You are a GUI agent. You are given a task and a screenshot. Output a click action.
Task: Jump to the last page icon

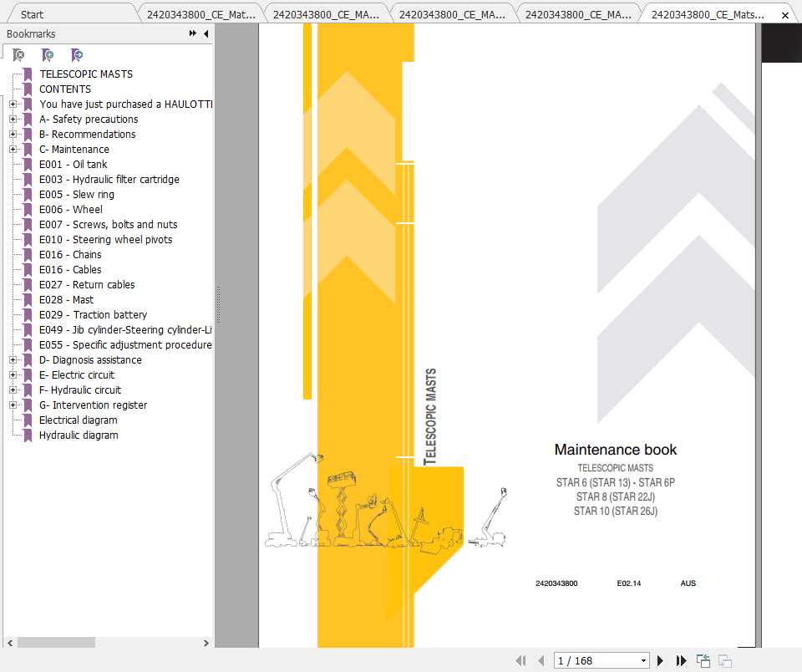(x=681, y=660)
